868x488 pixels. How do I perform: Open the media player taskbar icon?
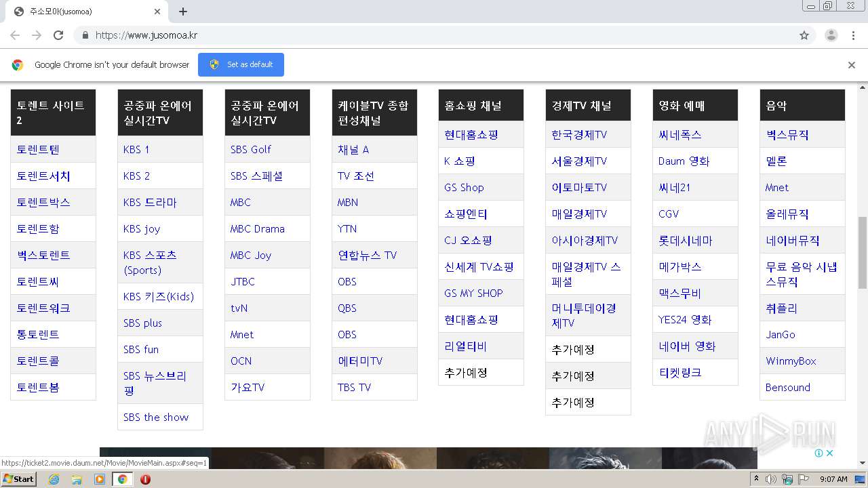pos(100,479)
